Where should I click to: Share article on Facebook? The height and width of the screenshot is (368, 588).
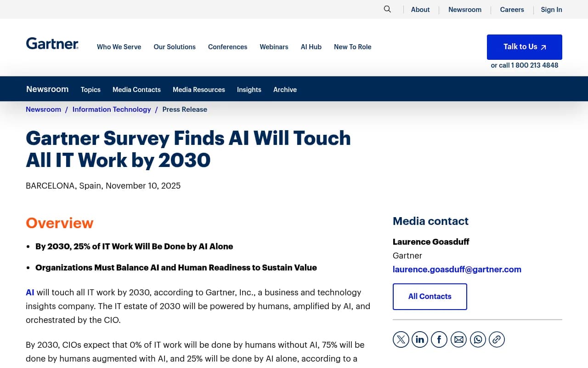point(439,339)
